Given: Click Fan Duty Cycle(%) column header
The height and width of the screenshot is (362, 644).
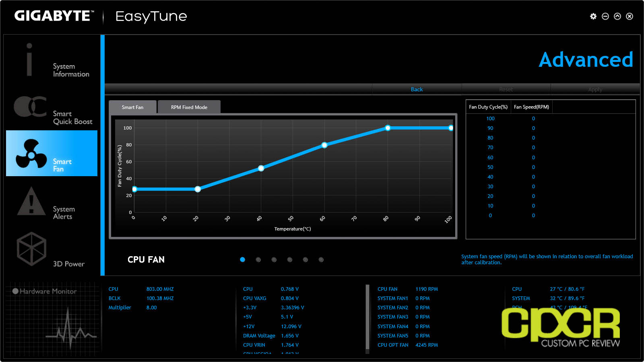Looking at the screenshot, I should click(488, 107).
